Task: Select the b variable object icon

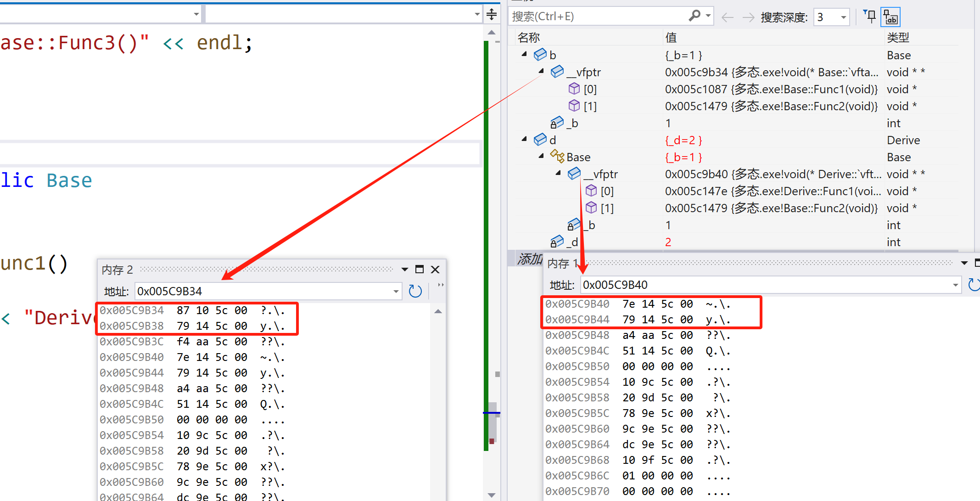Action: click(540, 55)
